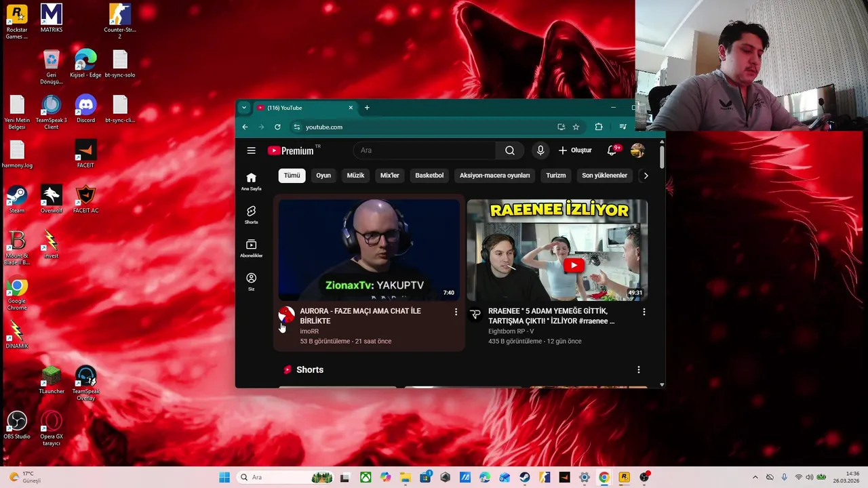Open the imoRR channel name link
Image resolution: width=868 pixels, height=488 pixels.
309,331
